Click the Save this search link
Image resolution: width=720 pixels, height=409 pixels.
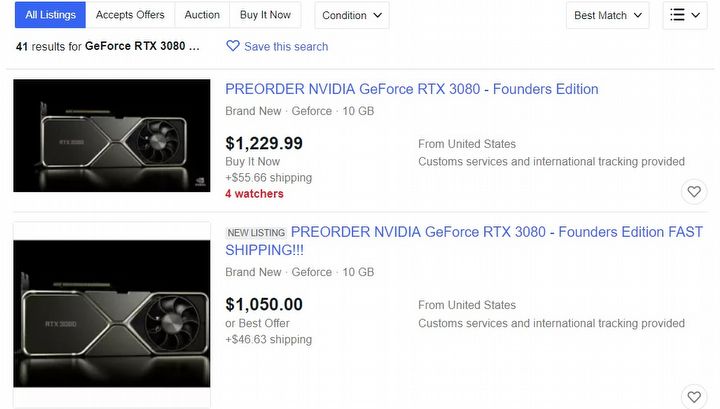[x=285, y=46]
